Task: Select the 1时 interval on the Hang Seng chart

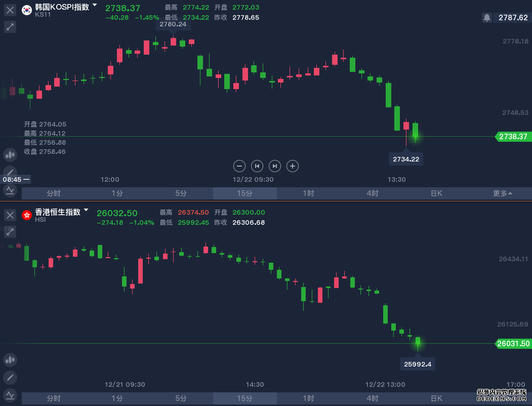Action: [309, 398]
